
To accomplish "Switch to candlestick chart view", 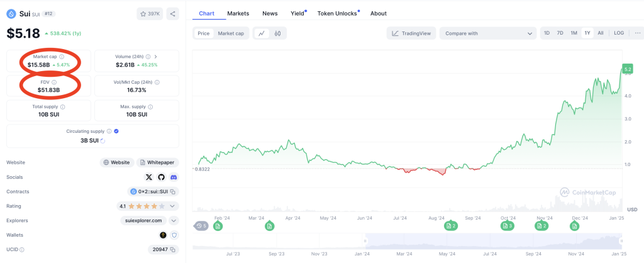I will click(277, 33).
